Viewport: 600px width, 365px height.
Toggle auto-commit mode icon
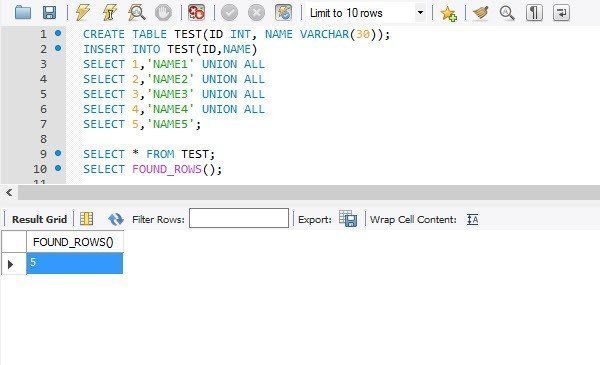click(x=284, y=13)
